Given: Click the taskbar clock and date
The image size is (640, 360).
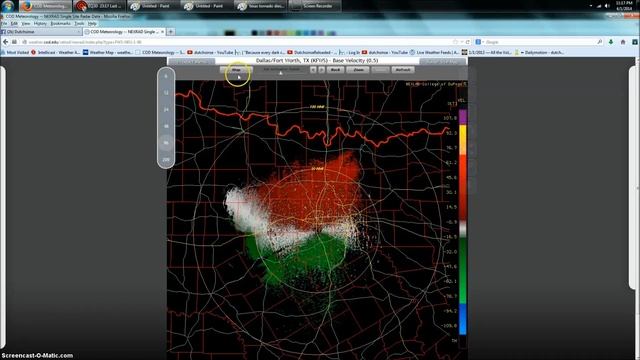Looking at the screenshot, I should click(x=624, y=6).
